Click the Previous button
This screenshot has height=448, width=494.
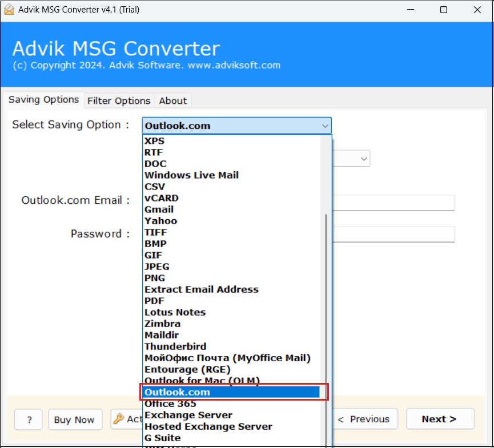365,419
